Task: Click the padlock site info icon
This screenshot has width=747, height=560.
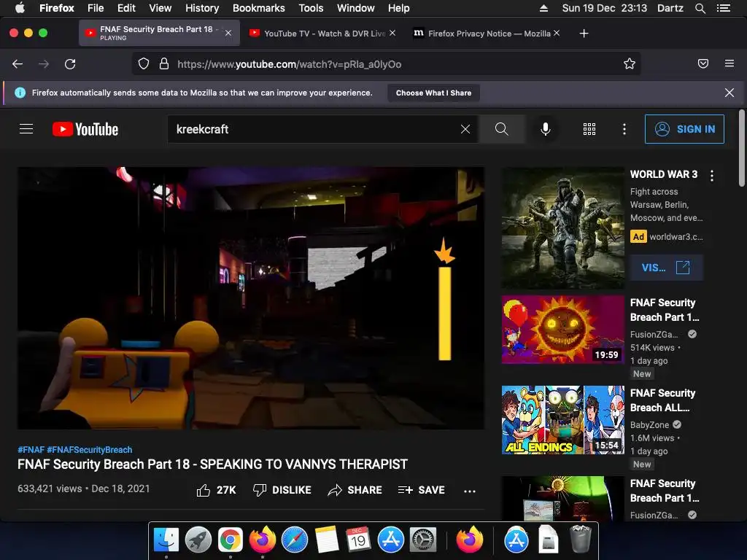Action: click(x=164, y=64)
